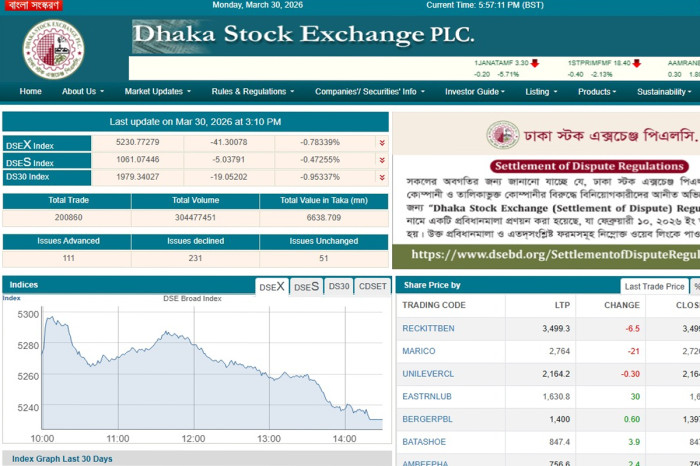Viewport: 700px width, 466px height.
Task: Switch site to Bangla version
Action: click(33, 5)
